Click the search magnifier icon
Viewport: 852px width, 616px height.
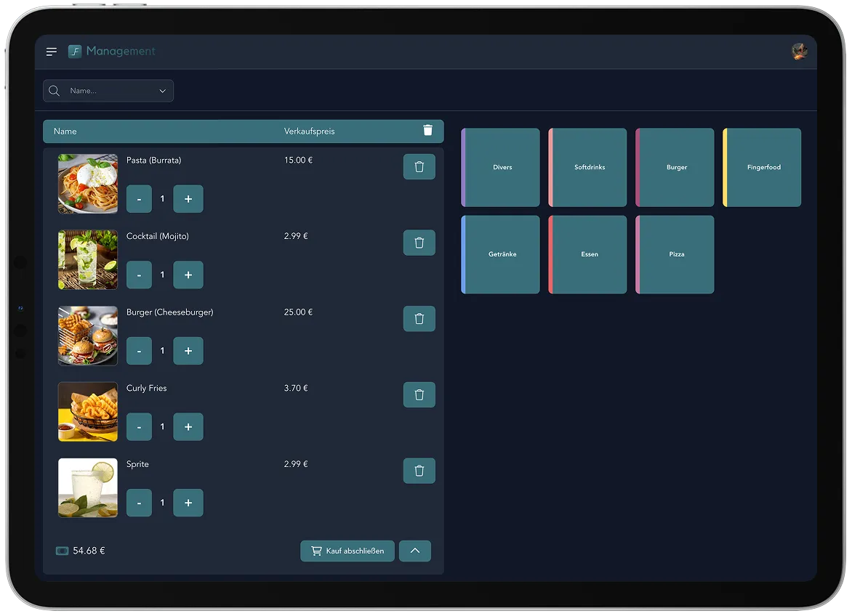(x=55, y=91)
